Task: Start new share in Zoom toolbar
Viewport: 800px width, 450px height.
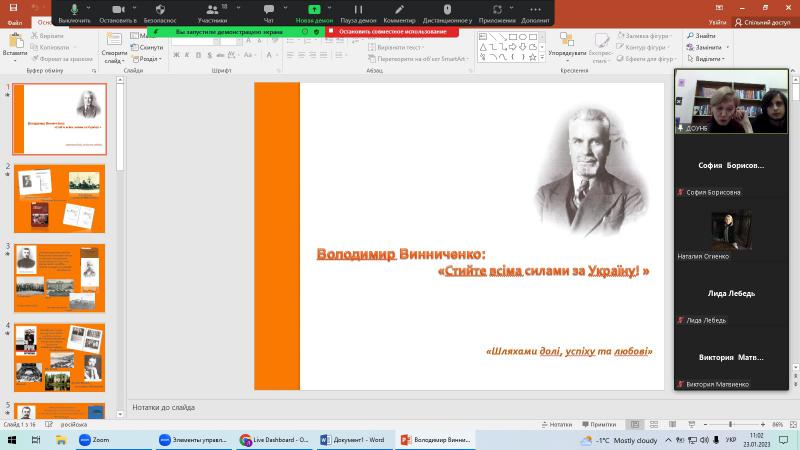Action: (314, 13)
